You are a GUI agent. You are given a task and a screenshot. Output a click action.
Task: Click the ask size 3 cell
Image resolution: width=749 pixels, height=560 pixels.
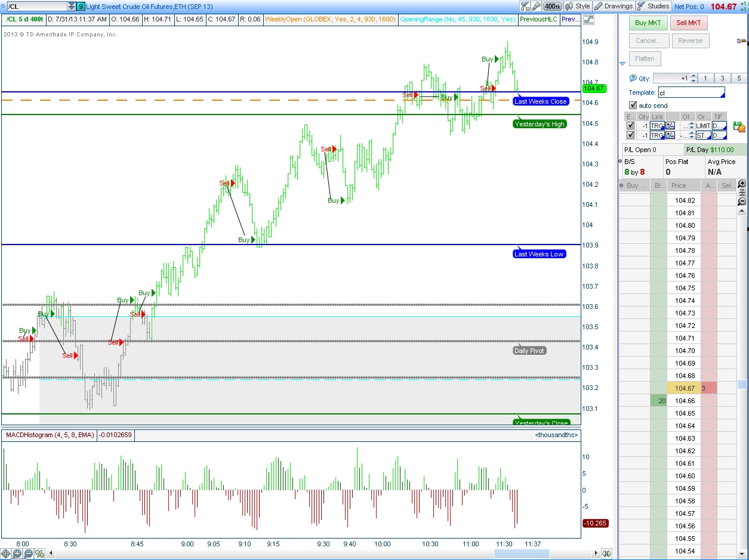[709, 388]
